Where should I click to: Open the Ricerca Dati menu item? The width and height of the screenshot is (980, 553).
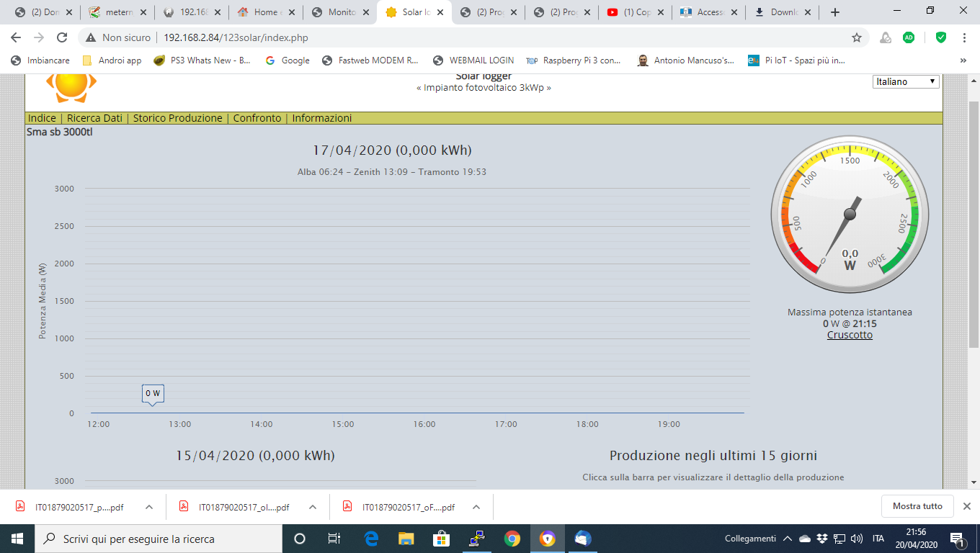click(94, 118)
